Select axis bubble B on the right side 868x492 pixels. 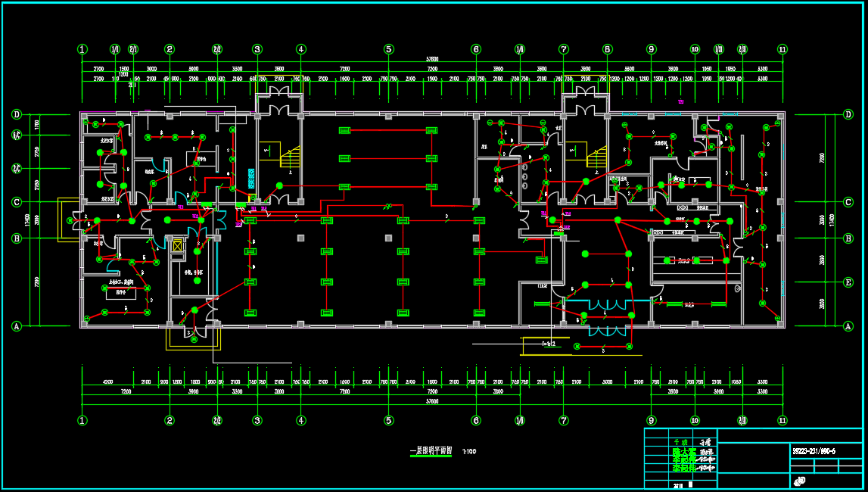click(x=848, y=238)
